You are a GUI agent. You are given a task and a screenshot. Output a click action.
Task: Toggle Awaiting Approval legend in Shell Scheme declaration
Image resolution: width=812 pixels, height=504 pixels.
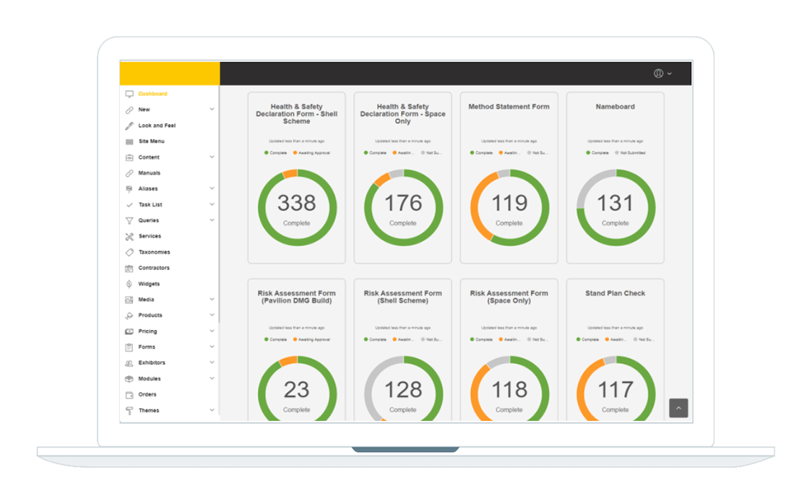point(311,153)
